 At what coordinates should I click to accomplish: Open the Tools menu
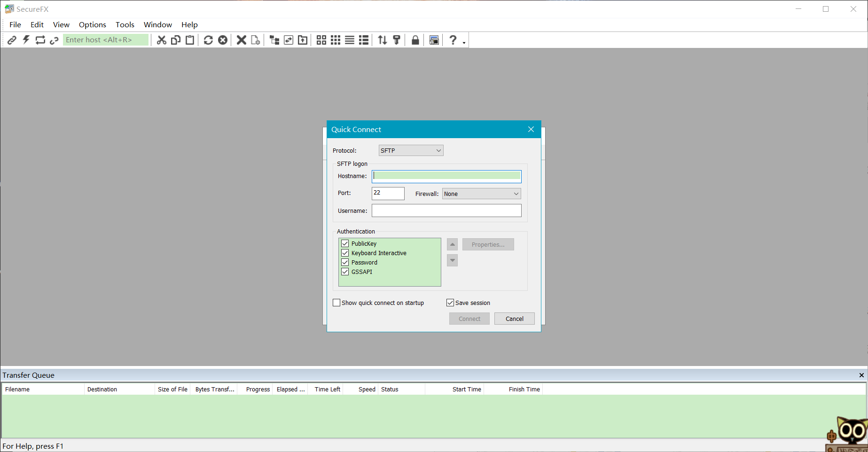click(x=125, y=24)
